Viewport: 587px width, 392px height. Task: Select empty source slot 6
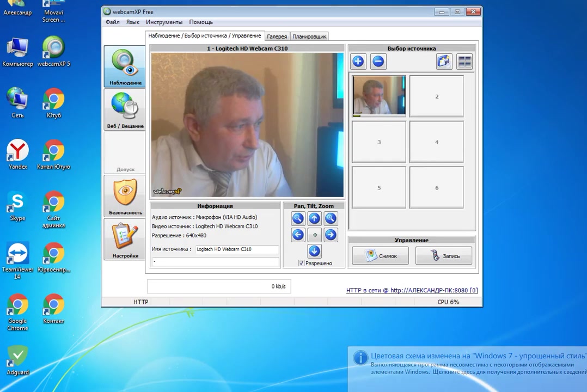coord(437,188)
